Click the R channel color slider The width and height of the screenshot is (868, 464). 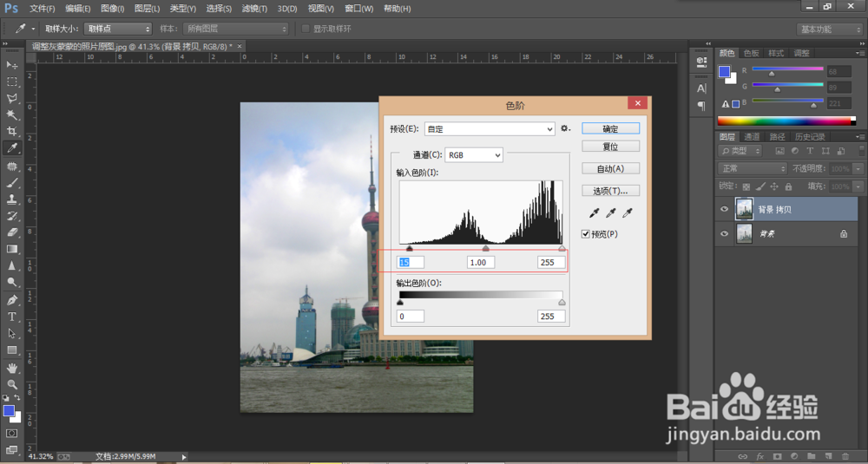point(788,71)
